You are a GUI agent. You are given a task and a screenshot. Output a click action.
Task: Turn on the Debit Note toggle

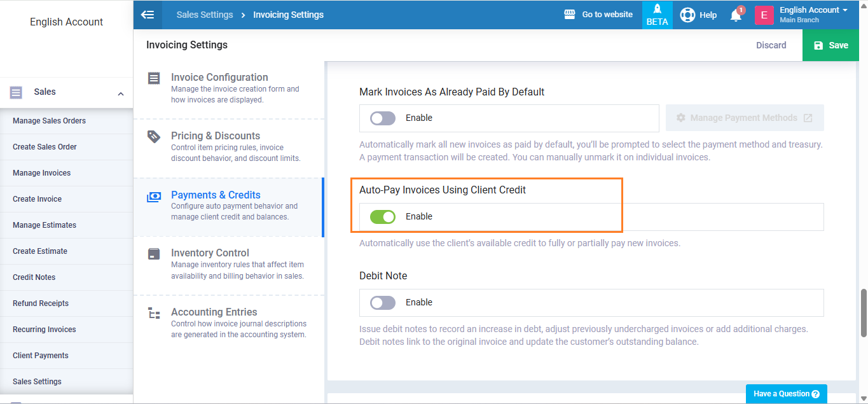click(383, 303)
